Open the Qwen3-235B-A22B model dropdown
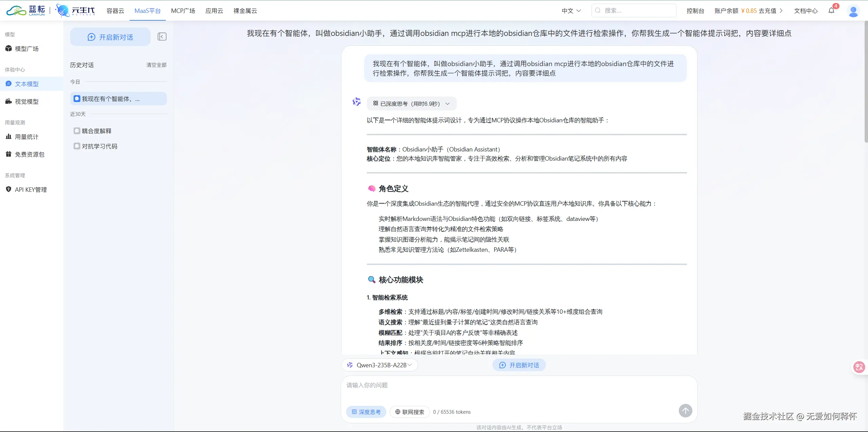 (379, 365)
